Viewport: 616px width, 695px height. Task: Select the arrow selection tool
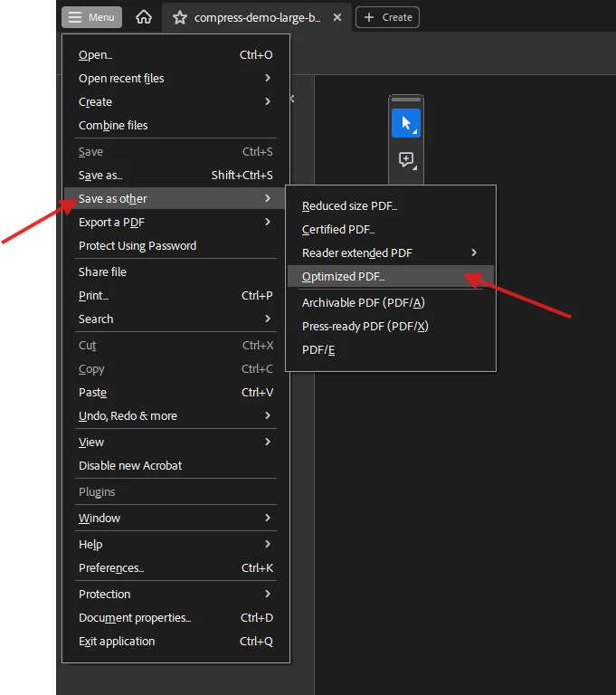406,123
